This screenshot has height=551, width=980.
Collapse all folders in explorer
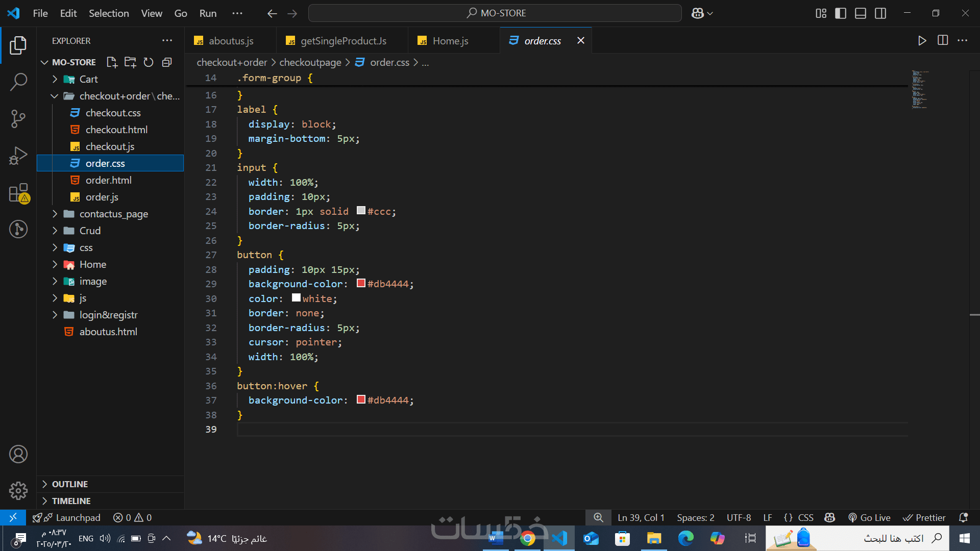pyautogui.click(x=167, y=62)
